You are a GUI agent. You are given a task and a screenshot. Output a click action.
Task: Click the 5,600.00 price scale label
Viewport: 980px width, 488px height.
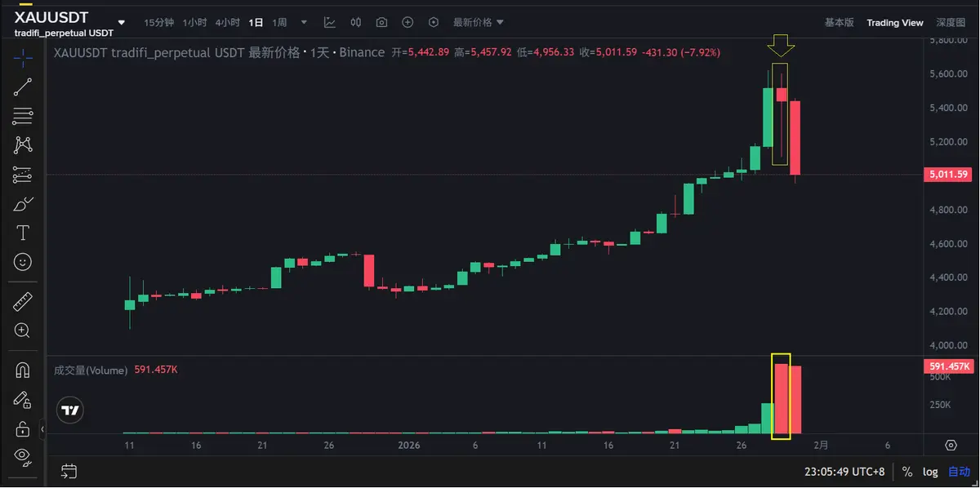[x=948, y=73]
